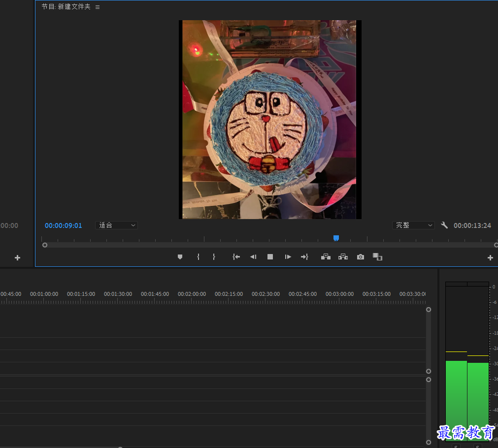
Task: Open Button Editor plus in Program monitor
Action: [491, 258]
